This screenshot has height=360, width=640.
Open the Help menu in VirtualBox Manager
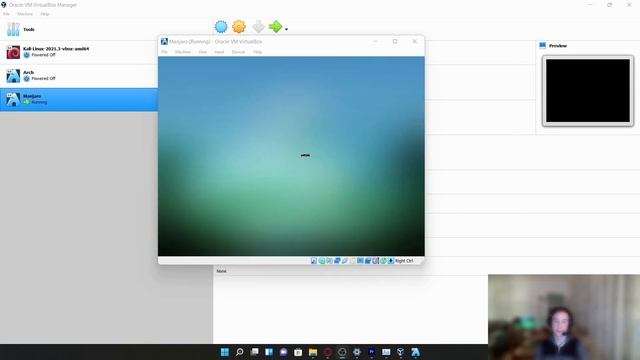(44, 14)
